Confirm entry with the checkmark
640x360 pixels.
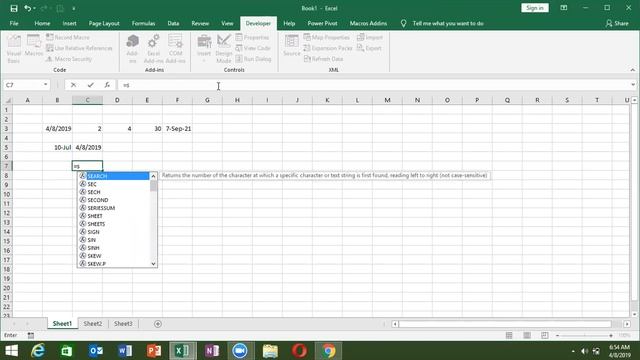[x=90, y=85]
